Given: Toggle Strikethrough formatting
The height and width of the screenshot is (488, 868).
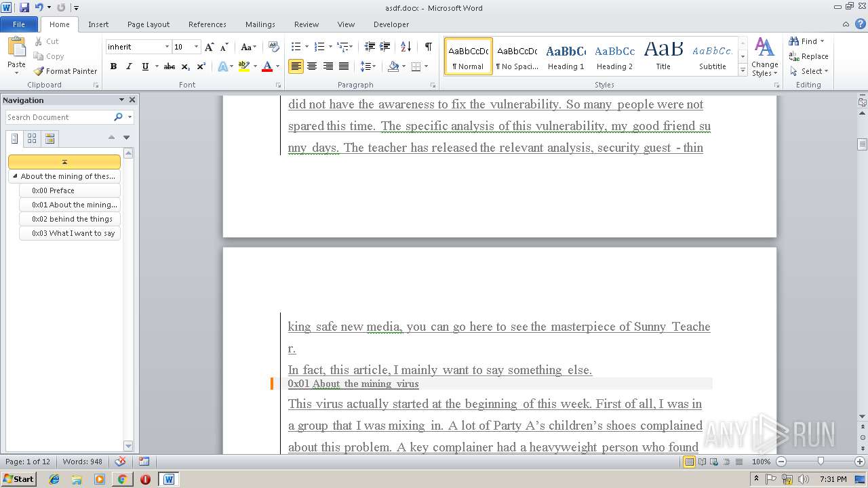Looking at the screenshot, I should [170, 66].
